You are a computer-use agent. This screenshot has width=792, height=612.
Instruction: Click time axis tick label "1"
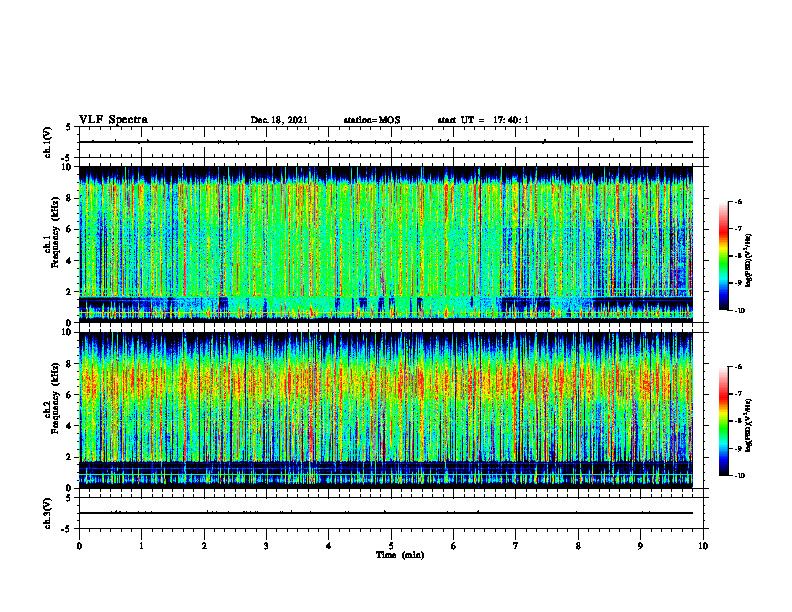tap(141, 546)
